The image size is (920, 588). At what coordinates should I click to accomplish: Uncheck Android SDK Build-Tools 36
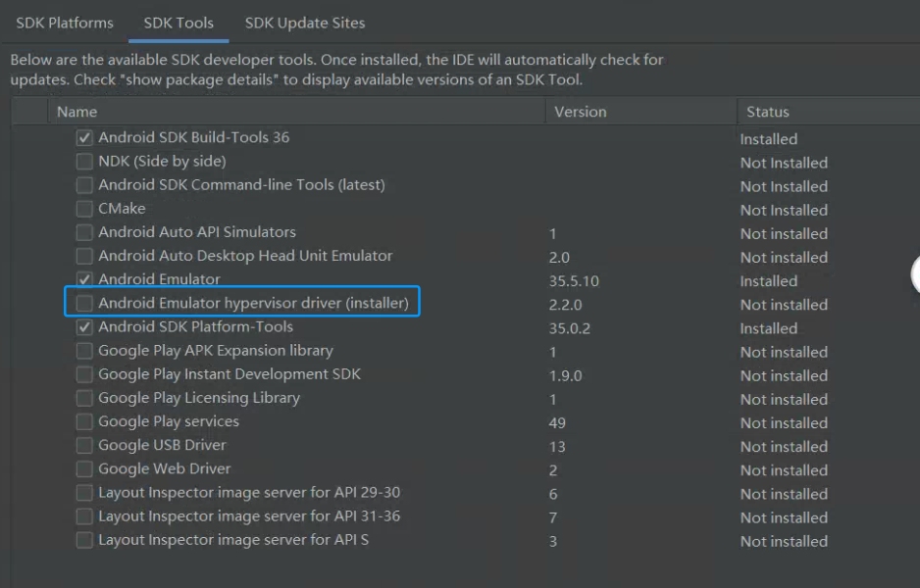click(x=84, y=137)
